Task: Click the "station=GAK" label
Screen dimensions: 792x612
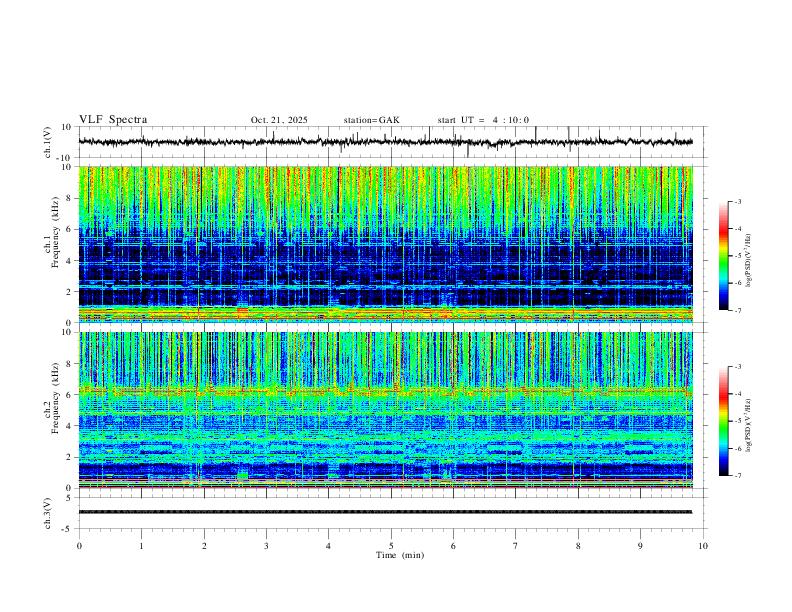Action: point(371,120)
